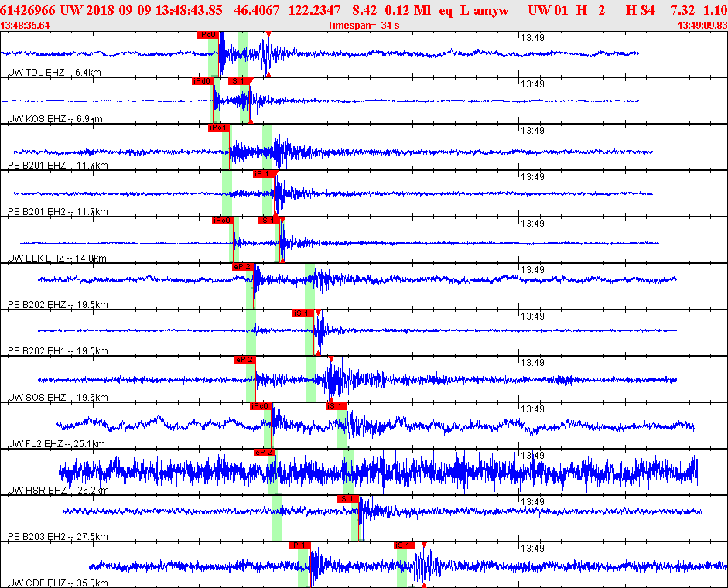The width and height of the screenshot is (728, 588).
Task: Click the 13:49 time tick on ELK trace
Action: click(532, 224)
